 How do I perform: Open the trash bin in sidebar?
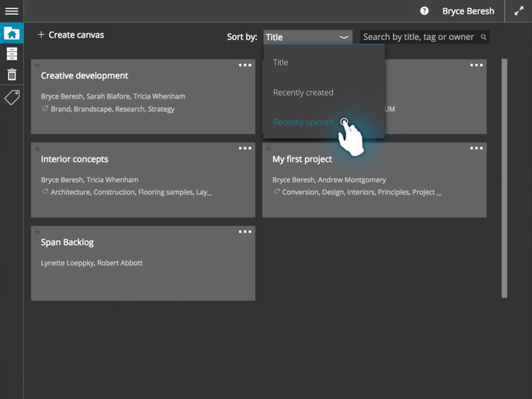pos(11,75)
